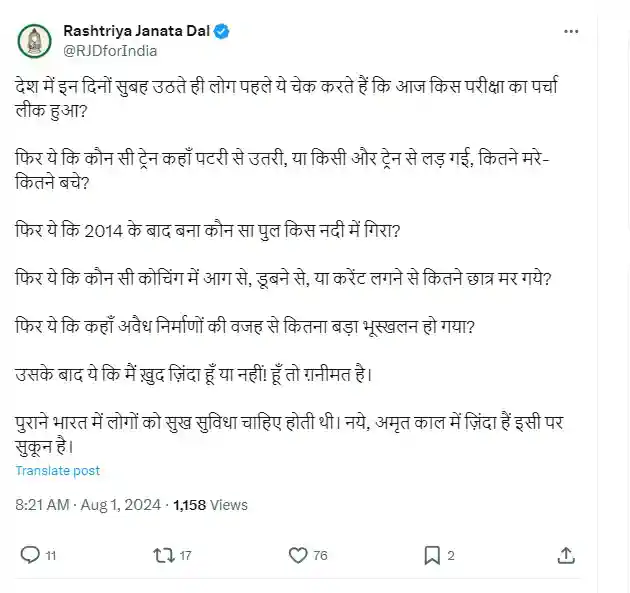
Task: Click the reply speech bubble icon
Action: click(x=30, y=554)
